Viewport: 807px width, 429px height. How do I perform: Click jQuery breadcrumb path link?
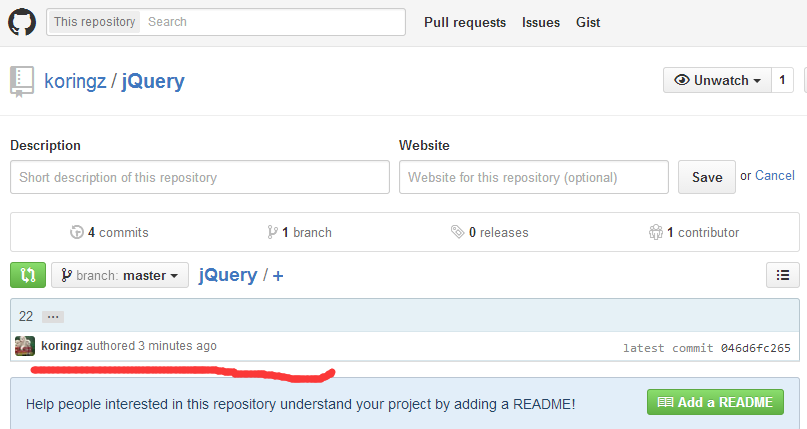(x=228, y=275)
